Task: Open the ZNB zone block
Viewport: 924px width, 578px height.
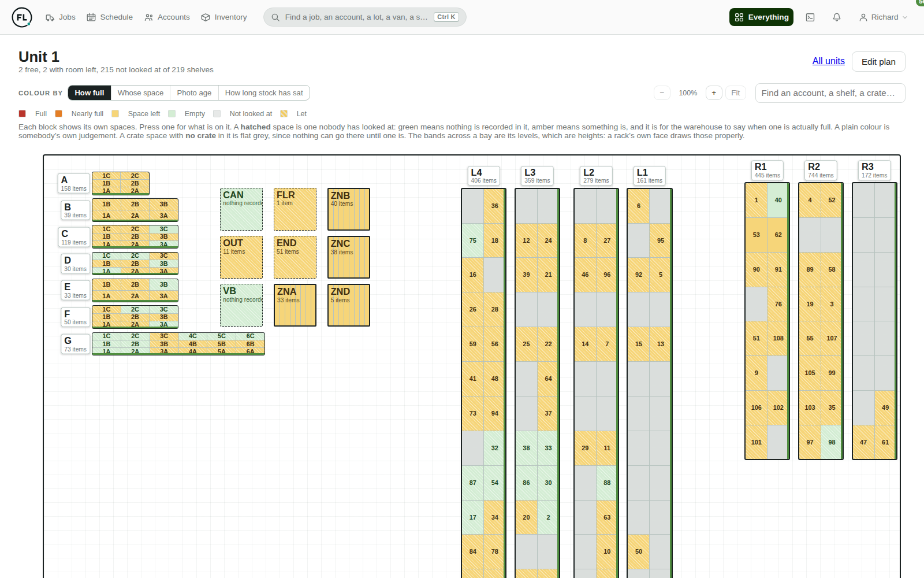Action: tap(349, 209)
